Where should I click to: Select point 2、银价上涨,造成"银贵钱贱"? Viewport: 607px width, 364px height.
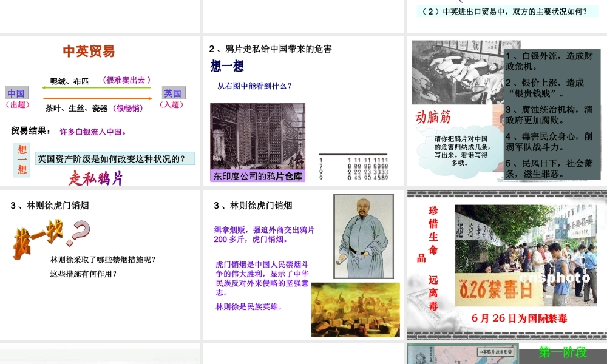(x=545, y=88)
